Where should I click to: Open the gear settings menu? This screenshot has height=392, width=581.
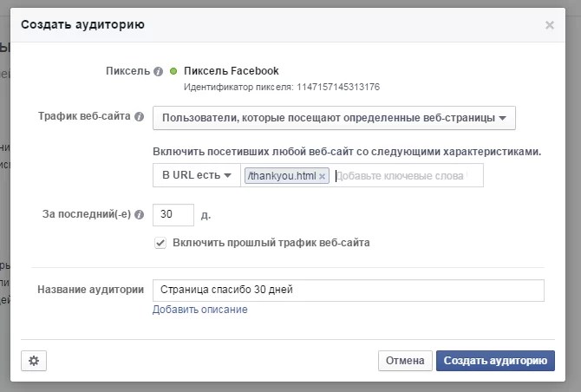point(34,361)
